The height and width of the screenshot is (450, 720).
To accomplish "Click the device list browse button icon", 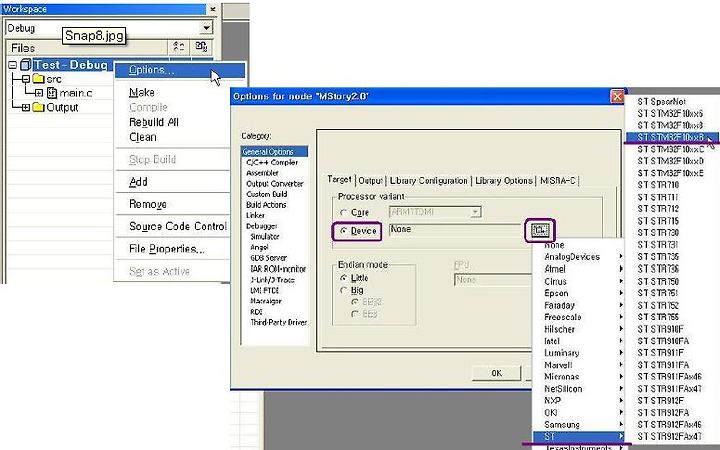I will tap(540, 231).
